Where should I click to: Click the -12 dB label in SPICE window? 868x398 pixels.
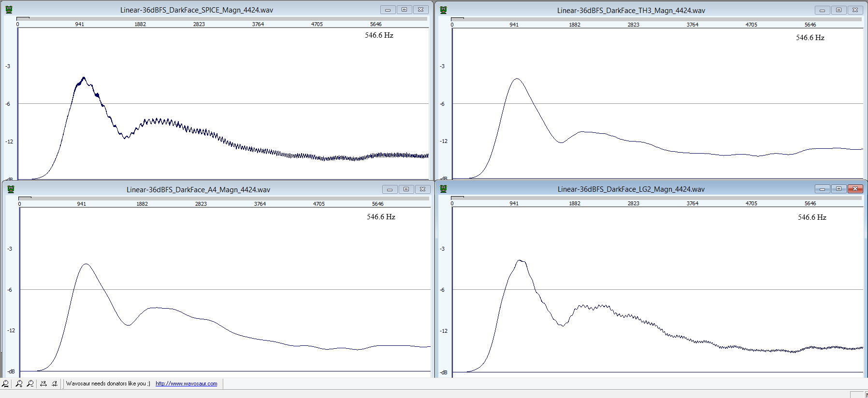click(x=9, y=142)
